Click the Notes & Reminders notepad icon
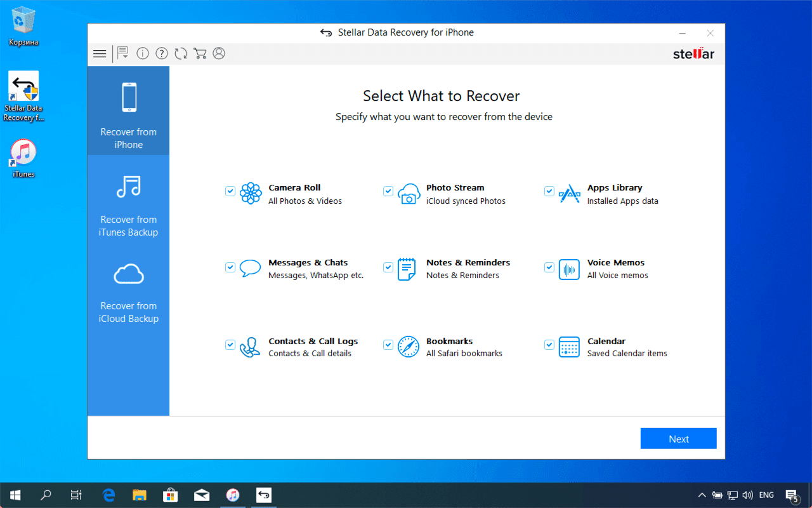Screen dimensions: 812x508 point(407,269)
